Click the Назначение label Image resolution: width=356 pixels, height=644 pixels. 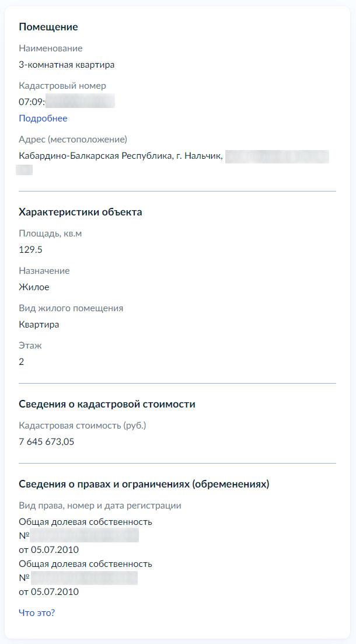(x=44, y=271)
